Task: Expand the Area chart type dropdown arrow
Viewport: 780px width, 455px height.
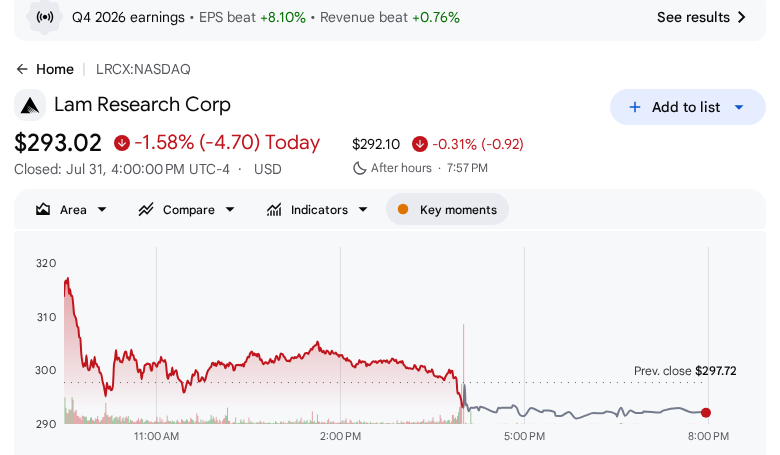Action: point(102,210)
